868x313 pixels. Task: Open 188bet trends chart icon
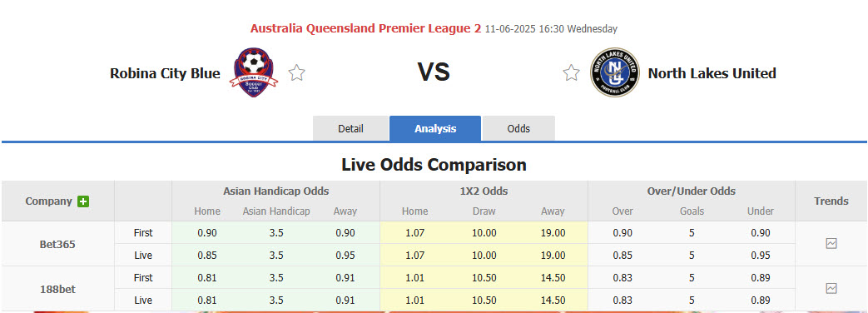[x=831, y=288]
